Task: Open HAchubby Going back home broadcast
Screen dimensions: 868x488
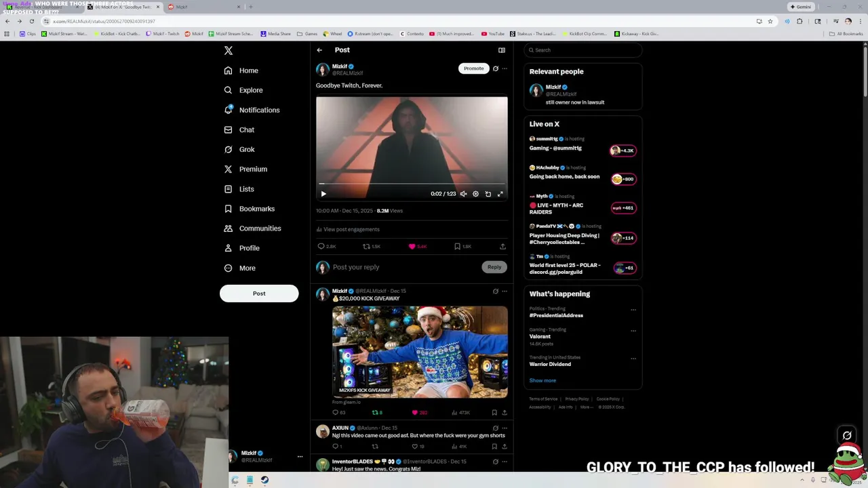Action: pos(583,173)
